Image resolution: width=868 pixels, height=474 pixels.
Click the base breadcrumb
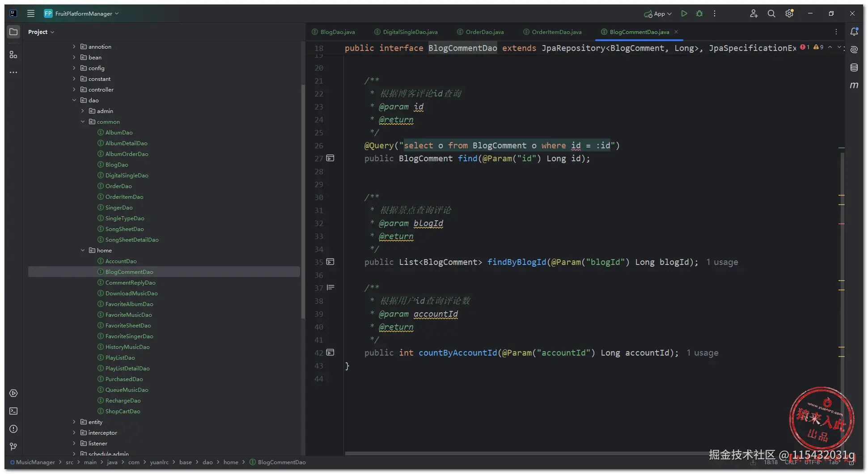(186, 462)
